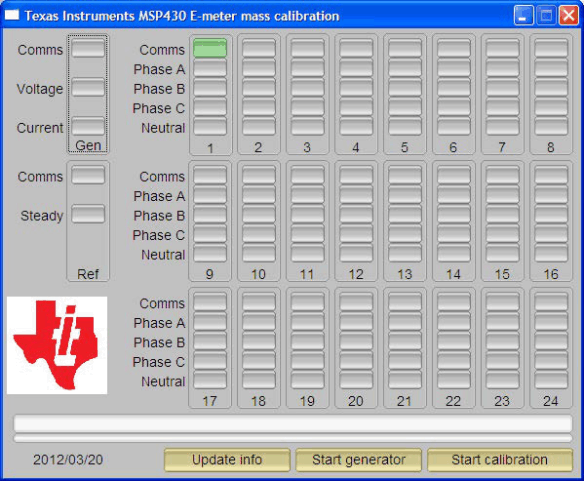The image size is (584, 481).
Task: Click the green Comms indicator of meter 1
Action: (x=210, y=48)
